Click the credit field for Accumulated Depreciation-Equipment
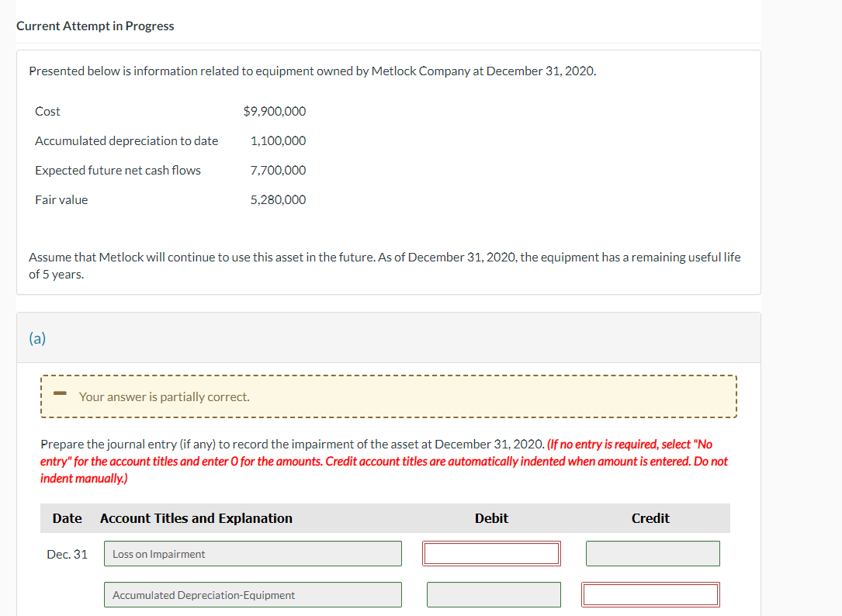Image resolution: width=842 pixels, height=616 pixels. (650, 594)
